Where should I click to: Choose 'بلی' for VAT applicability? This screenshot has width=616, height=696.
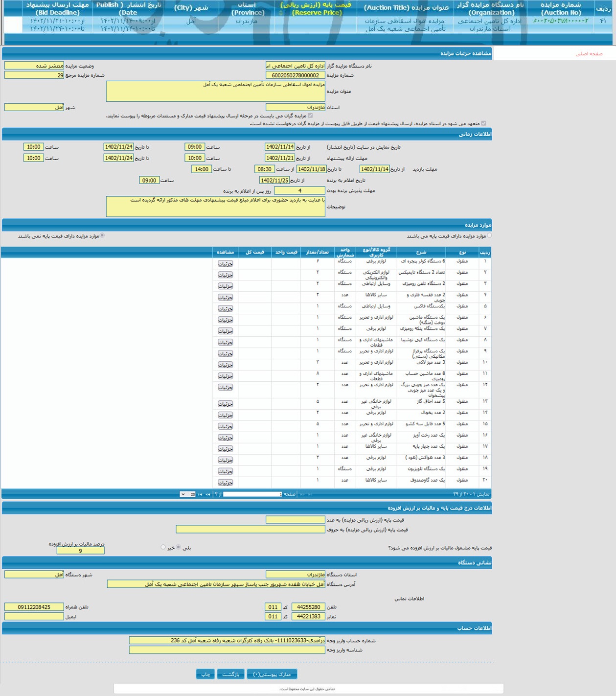(178, 547)
